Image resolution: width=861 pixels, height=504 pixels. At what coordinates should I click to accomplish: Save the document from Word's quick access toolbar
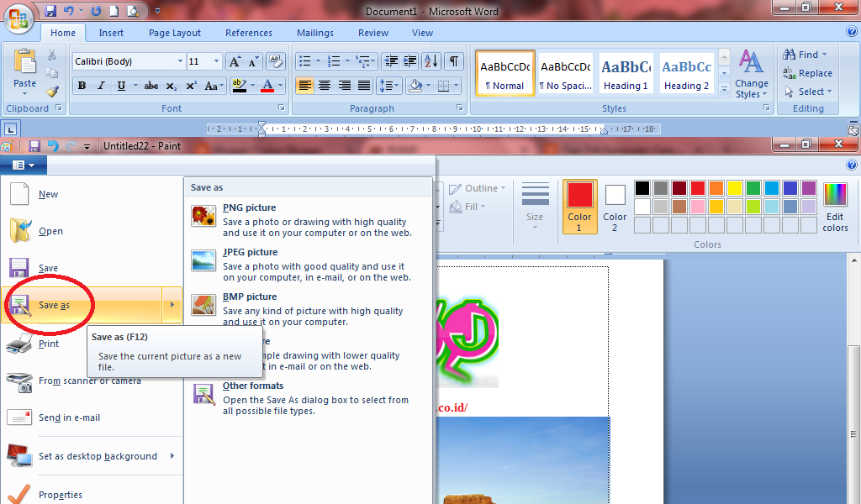[x=50, y=10]
